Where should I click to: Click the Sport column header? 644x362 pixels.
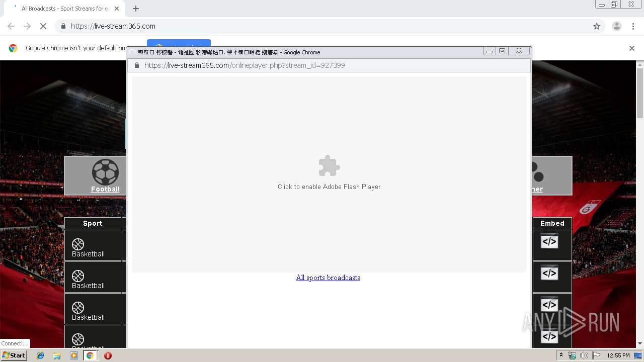click(93, 223)
